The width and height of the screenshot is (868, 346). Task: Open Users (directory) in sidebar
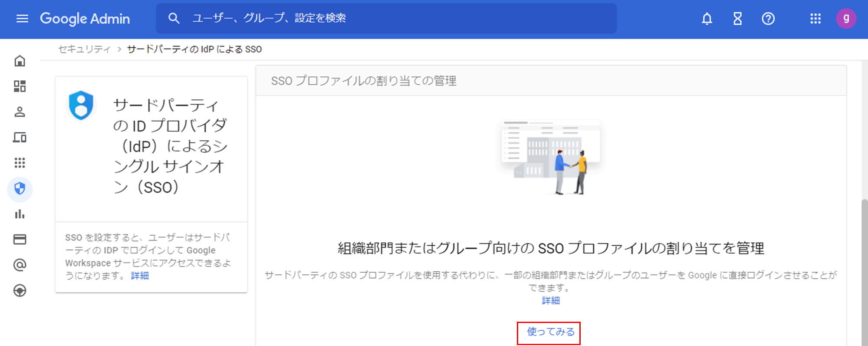click(x=20, y=112)
